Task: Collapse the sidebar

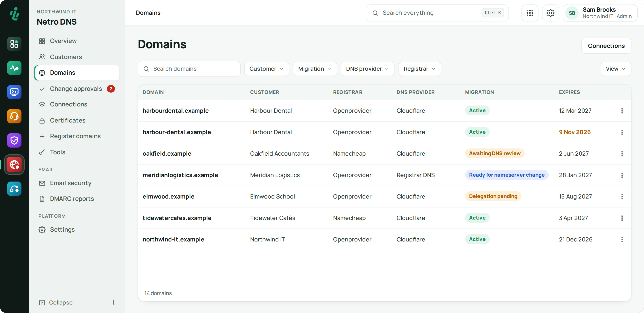Action: tap(77, 302)
